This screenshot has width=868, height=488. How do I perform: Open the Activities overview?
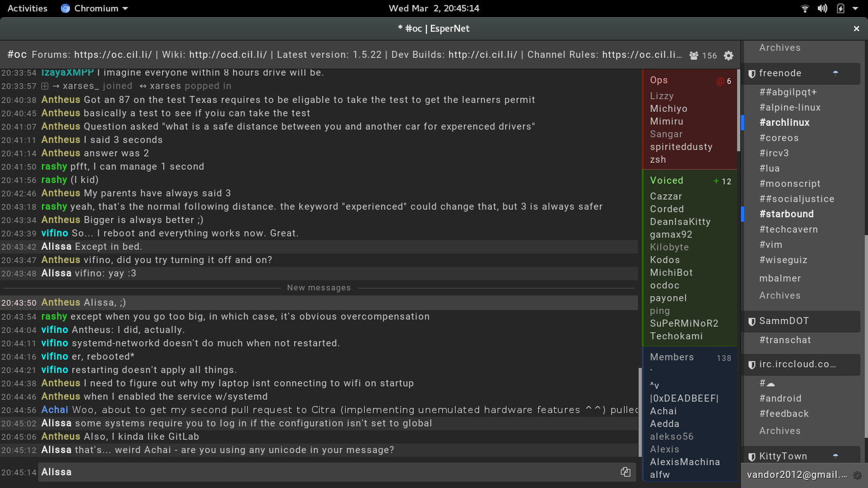click(27, 8)
